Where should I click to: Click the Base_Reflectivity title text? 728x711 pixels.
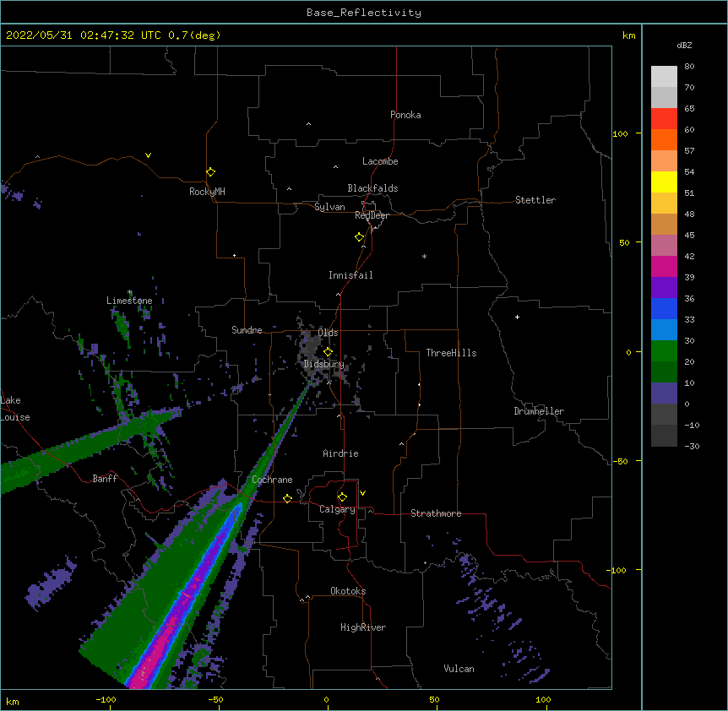click(x=364, y=13)
